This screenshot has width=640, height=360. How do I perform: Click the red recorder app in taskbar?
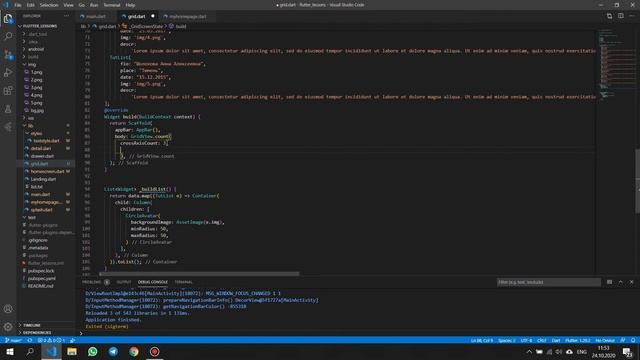pyautogui.click(x=154, y=351)
